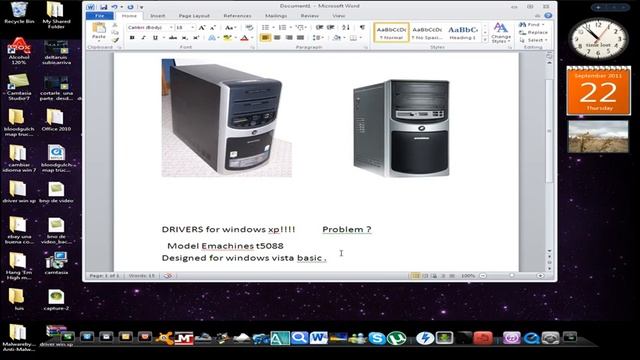
Task: Click proofing errors icon in status bar
Action: point(168,276)
